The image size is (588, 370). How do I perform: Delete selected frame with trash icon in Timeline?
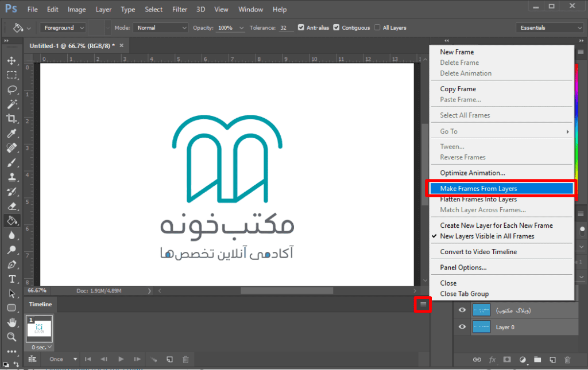point(185,359)
